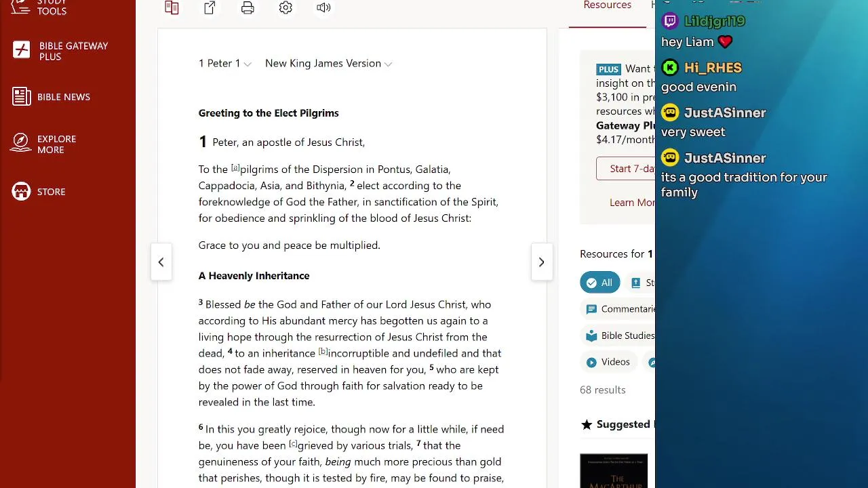Click the Learn More link
868x488 pixels.
[x=632, y=202]
